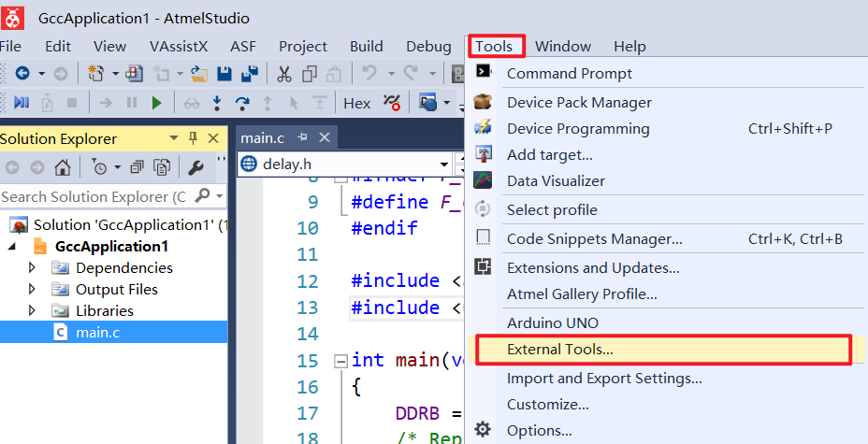The image size is (868, 444).
Task: Pin the Solution Explorer panel
Action: [194, 138]
